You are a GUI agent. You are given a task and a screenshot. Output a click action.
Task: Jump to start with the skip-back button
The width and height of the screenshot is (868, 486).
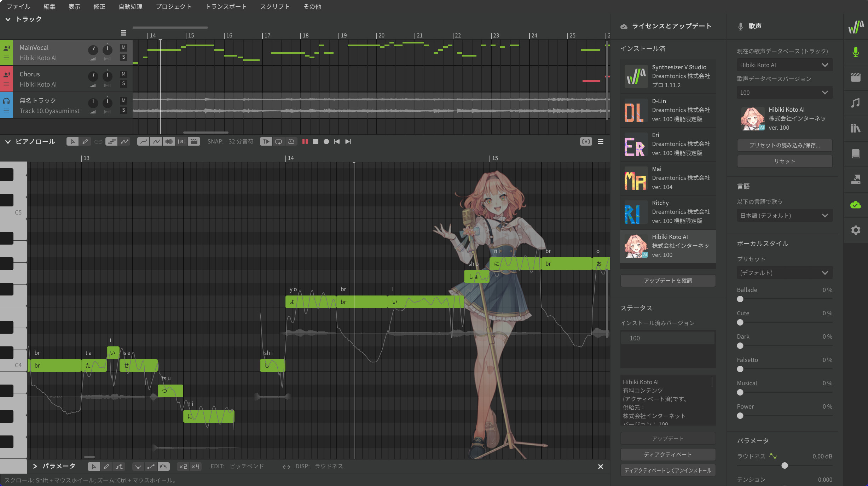[x=337, y=141]
